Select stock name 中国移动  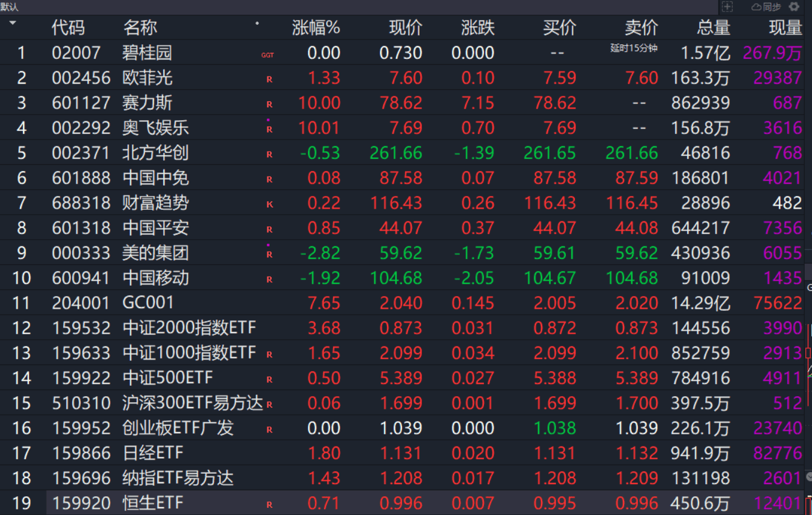[156, 278]
